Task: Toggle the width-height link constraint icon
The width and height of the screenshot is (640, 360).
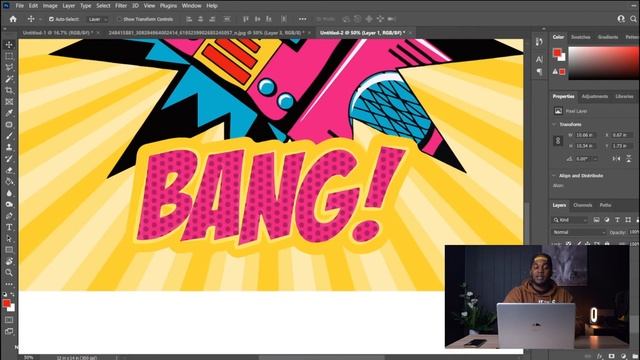Action: pos(558,140)
